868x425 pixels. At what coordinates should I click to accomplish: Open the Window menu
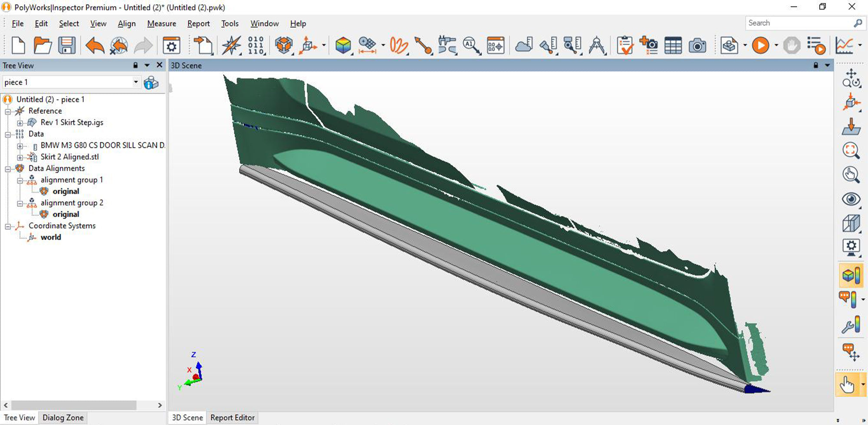click(x=264, y=23)
